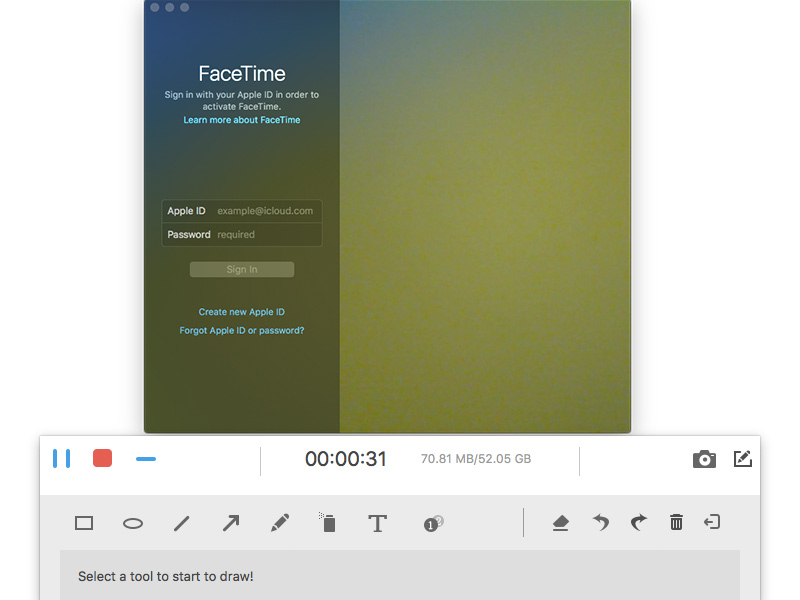Viewport: 800px width, 600px height.
Task: Click the Sign In button
Action: [x=241, y=269]
